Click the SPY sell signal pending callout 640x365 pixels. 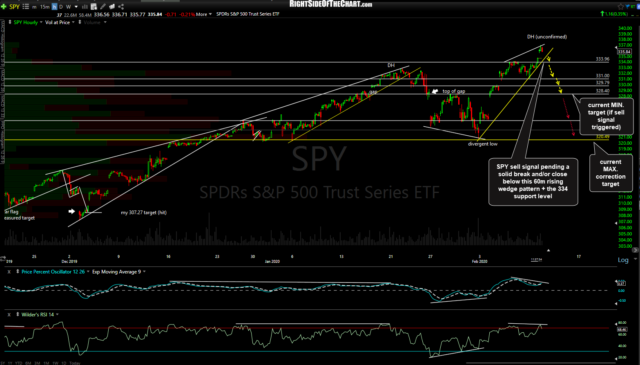533,181
